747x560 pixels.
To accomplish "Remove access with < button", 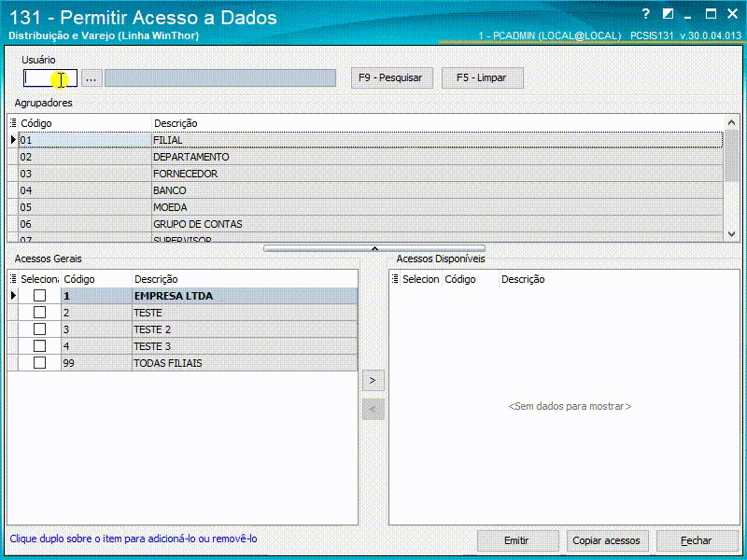I will pos(373,409).
